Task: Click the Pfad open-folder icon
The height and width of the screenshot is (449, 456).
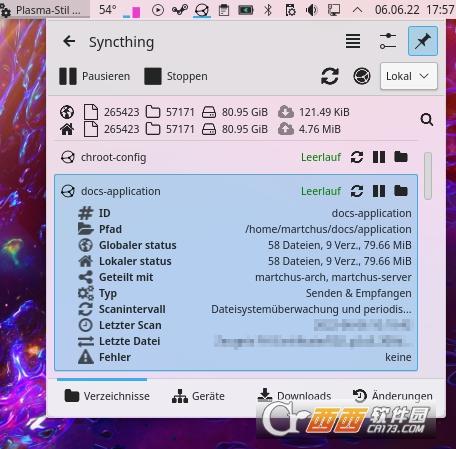Action: (86, 229)
